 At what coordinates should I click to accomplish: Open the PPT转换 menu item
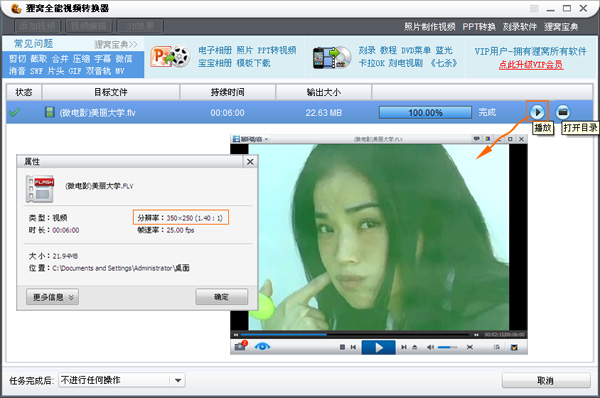[479, 27]
